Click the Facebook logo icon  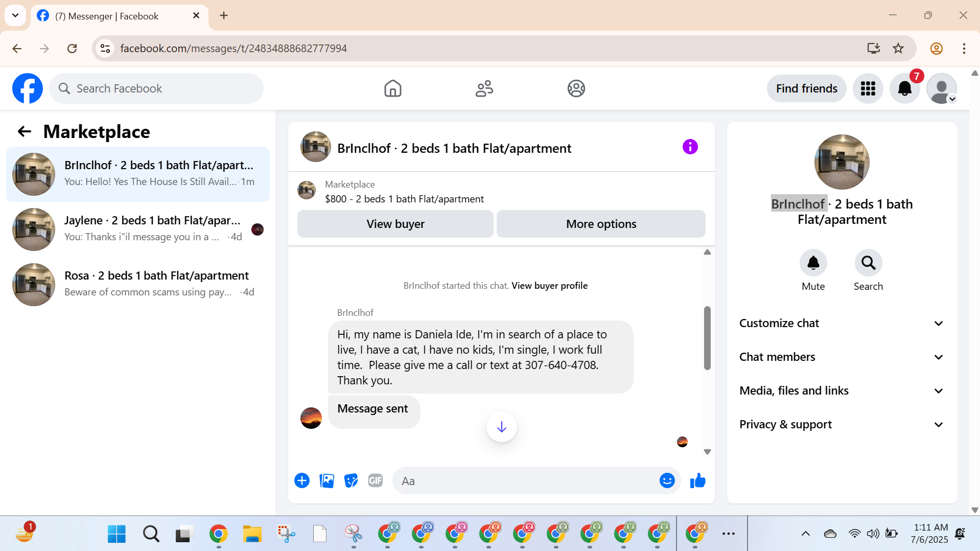(28, 88)
